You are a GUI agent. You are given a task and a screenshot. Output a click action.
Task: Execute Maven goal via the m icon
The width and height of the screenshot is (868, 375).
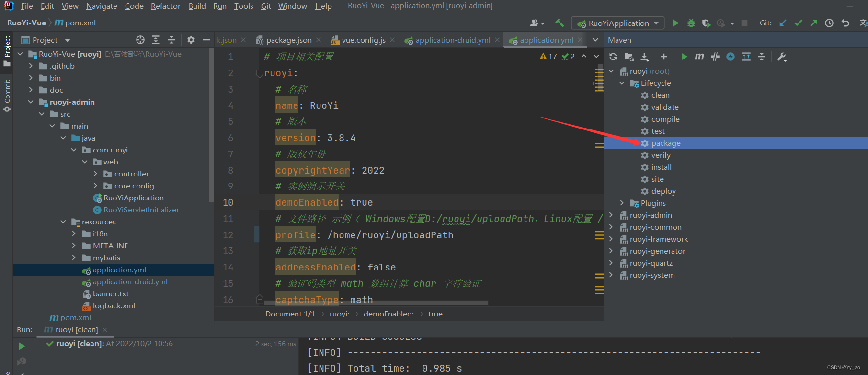(x=699, y=57)
